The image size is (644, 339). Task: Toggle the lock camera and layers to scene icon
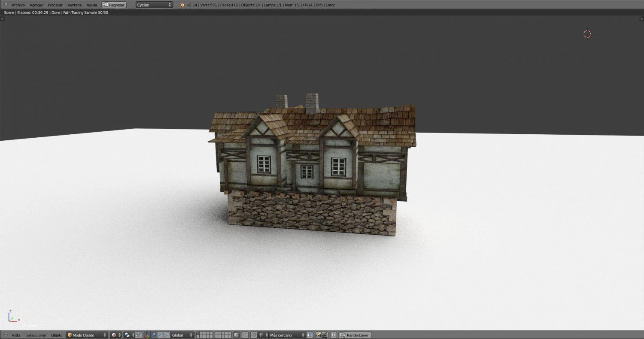237,335
